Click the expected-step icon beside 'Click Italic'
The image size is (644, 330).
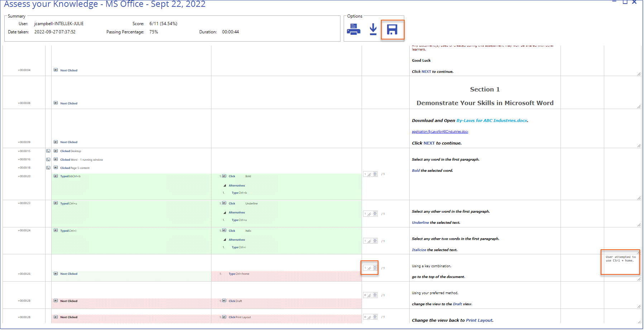[x=224, y=230]
